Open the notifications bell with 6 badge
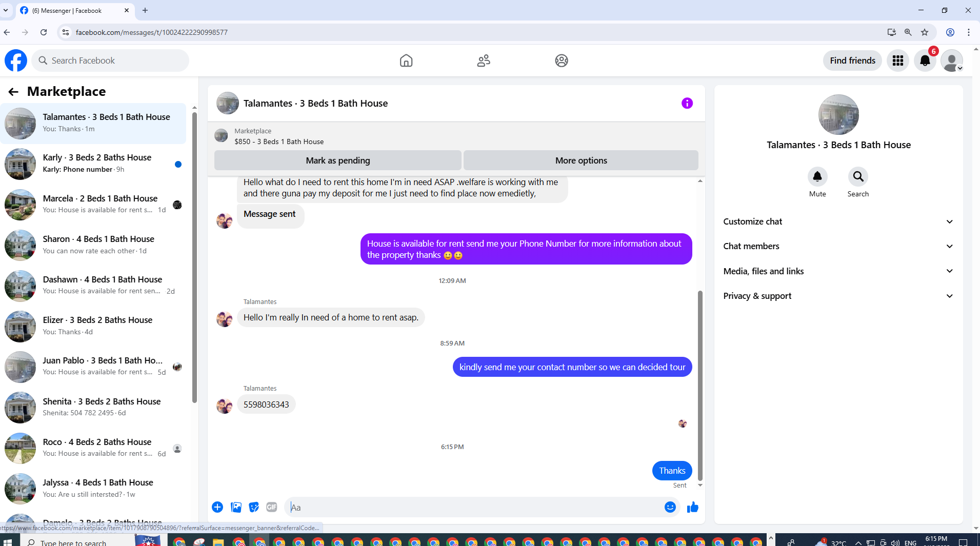This screenshot has height=546, width=980. (925, 60)
